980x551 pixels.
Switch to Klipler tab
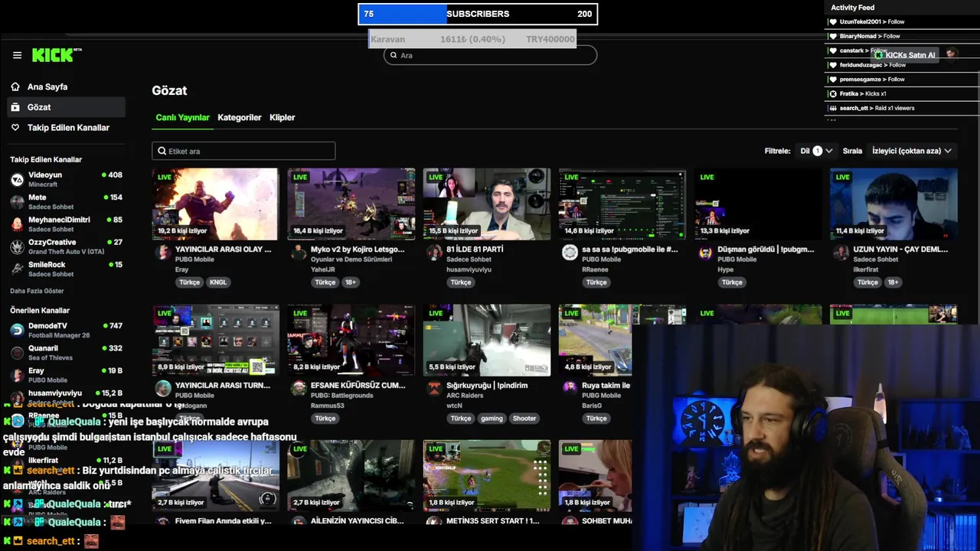click(283, 118)
